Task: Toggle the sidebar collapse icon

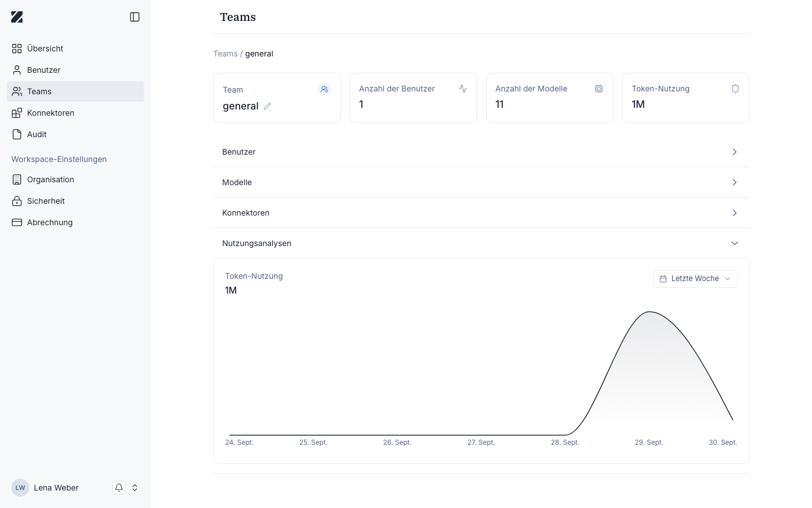Action: click(x=135, y=17)
